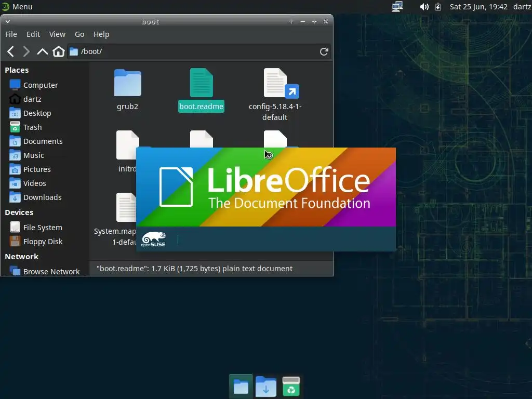Open Desktop in Places sidebar
The height and width of the screenshot is (399, 532).
click(31, 113)
